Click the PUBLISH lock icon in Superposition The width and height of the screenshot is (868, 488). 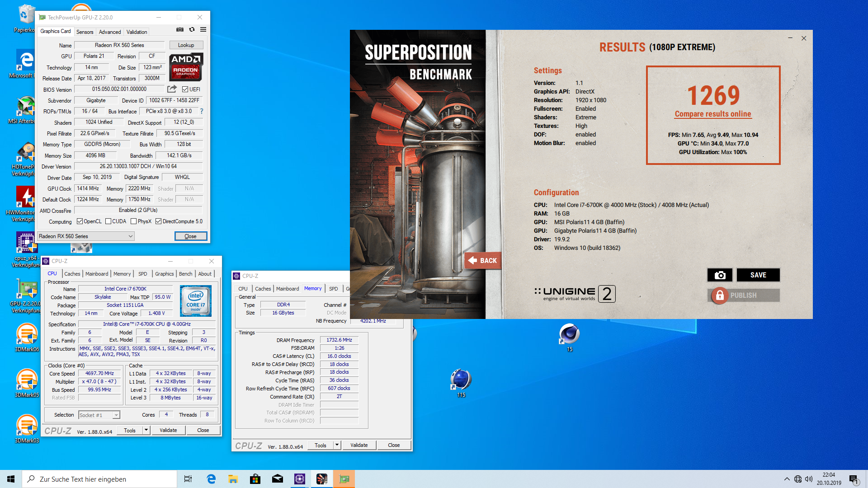click(720, 296)
